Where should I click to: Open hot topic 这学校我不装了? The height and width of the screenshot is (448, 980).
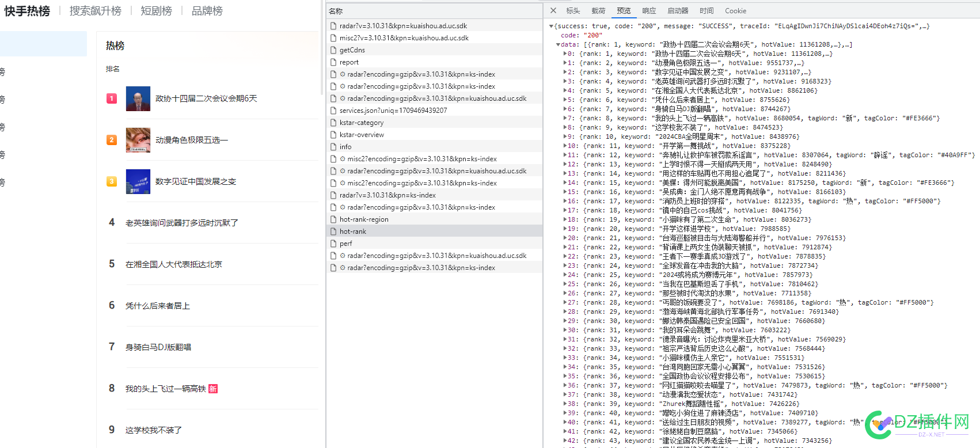(154, 430)
